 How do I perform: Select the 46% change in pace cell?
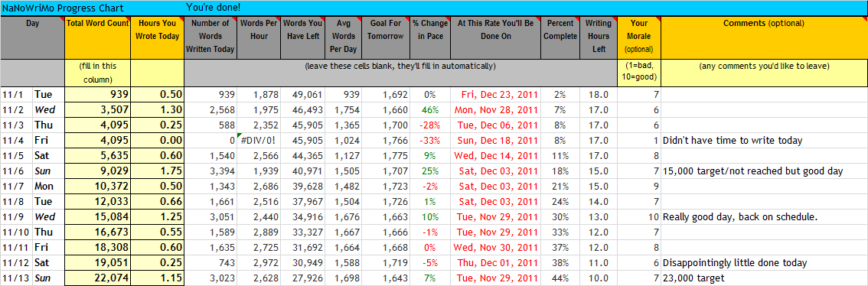(430, 109)
